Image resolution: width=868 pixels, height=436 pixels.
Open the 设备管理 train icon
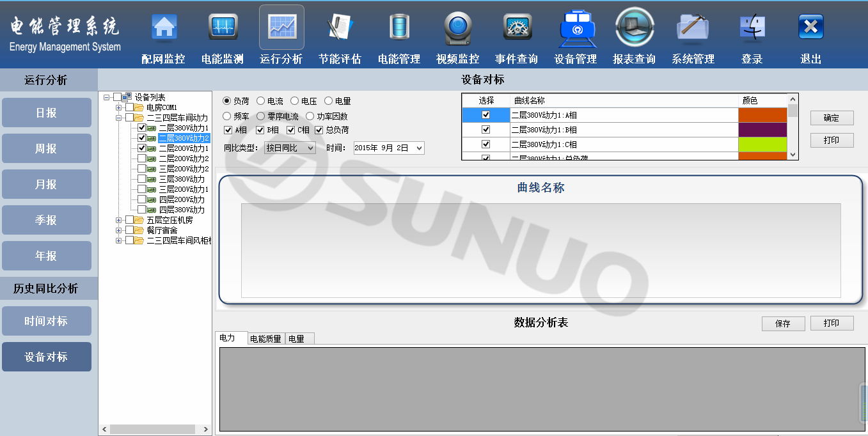pyautogui.click(x=576, y=27)
